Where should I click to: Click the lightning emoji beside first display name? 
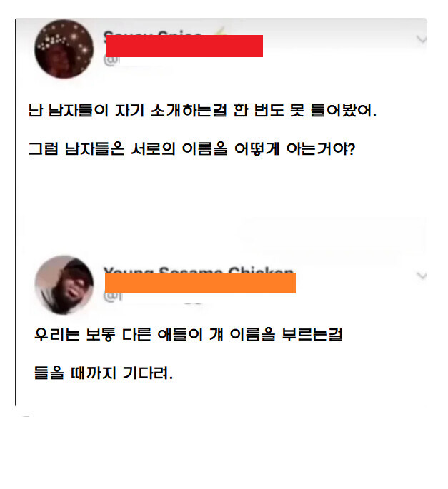219,31
